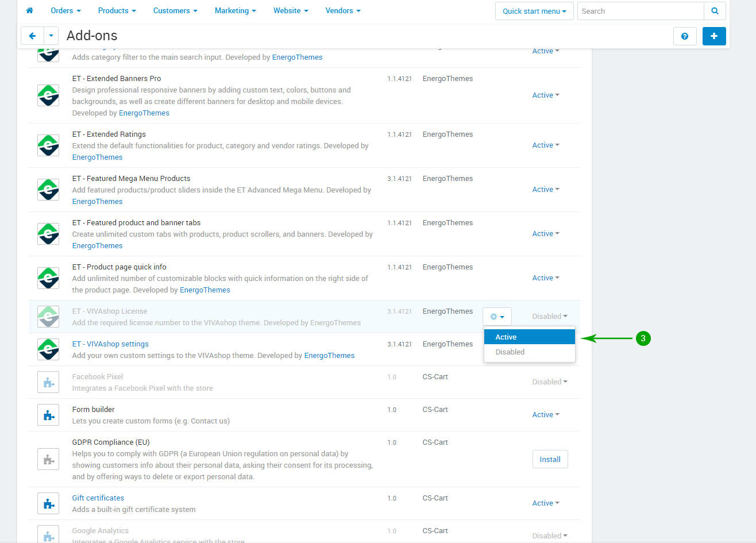The width and height of the screenshot is (756, 543).
Task: Click the back arrow button
Action: [32, 36]
